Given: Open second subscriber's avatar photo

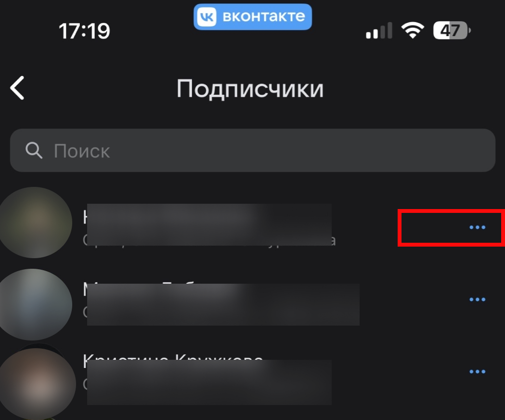Looking at the screenshot, I should [x=36, y=304].
